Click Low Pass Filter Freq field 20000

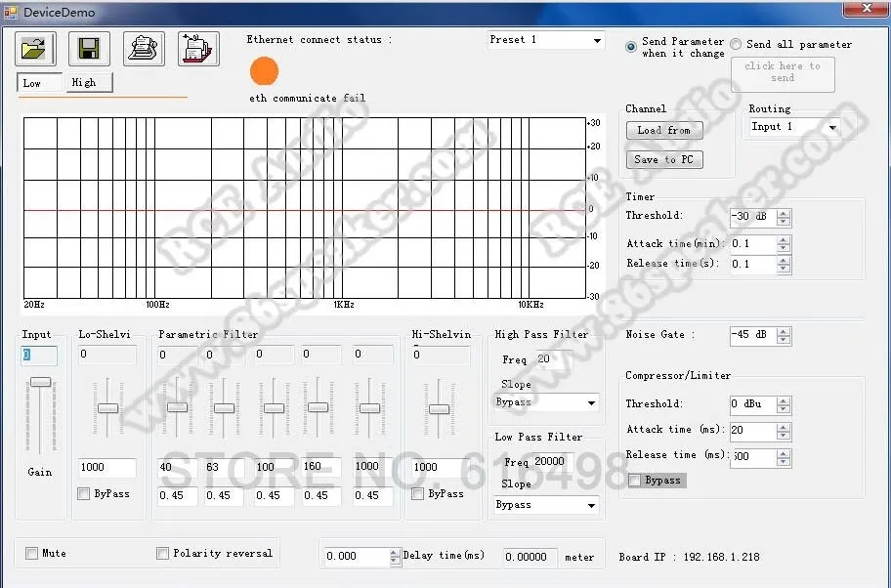[x=554, y=461]
